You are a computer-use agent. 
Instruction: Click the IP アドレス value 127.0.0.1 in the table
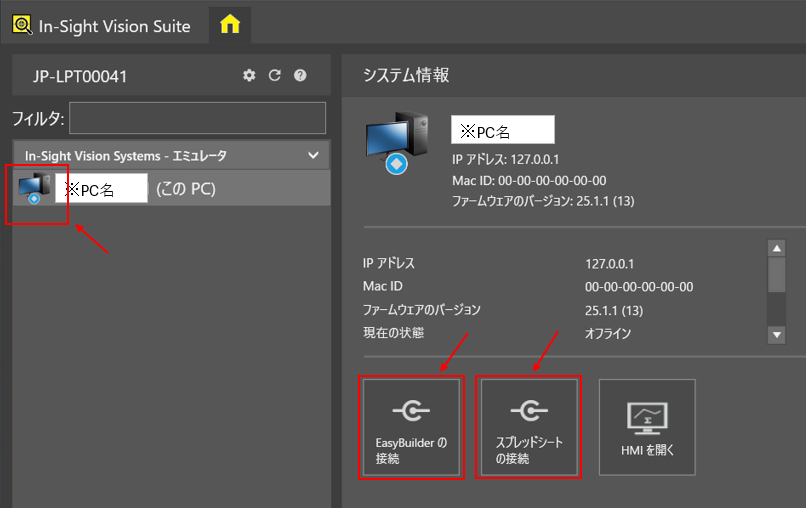click(610, 264)
